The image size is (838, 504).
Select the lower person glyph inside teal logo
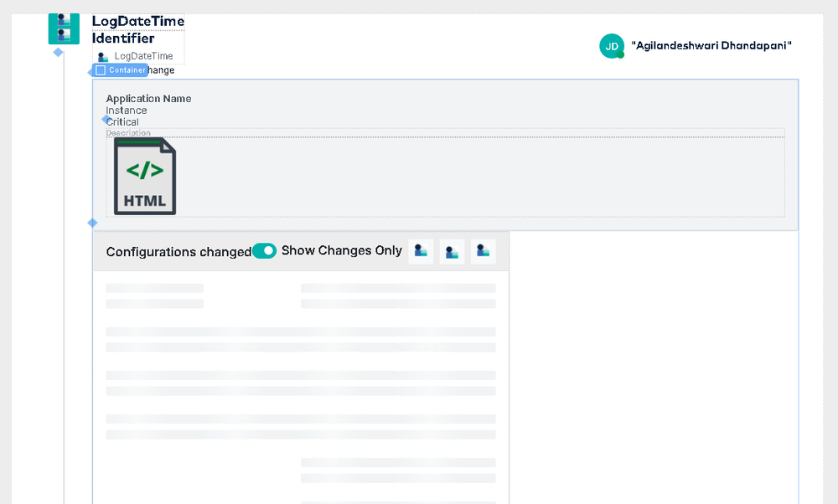click(x=64, y=35)
